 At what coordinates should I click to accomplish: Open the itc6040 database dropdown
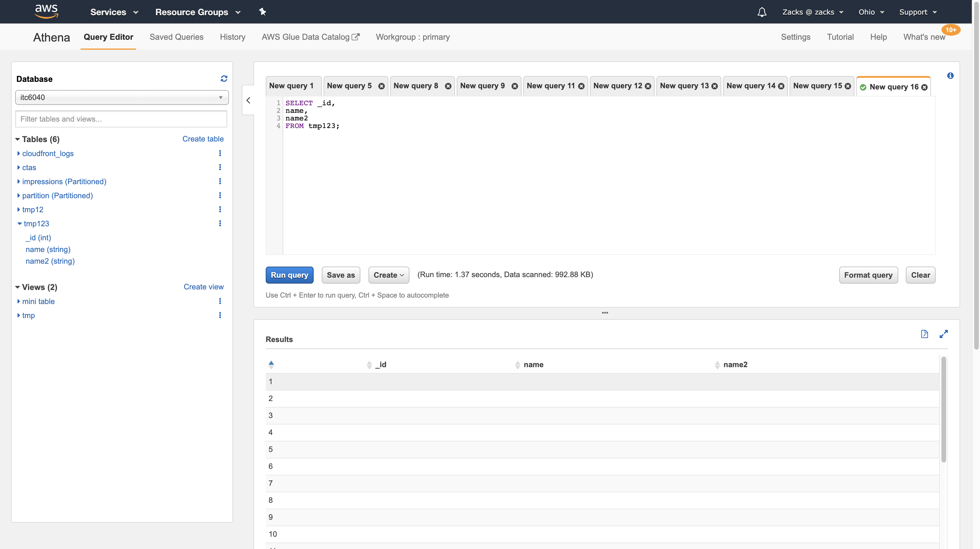(122, 97)
